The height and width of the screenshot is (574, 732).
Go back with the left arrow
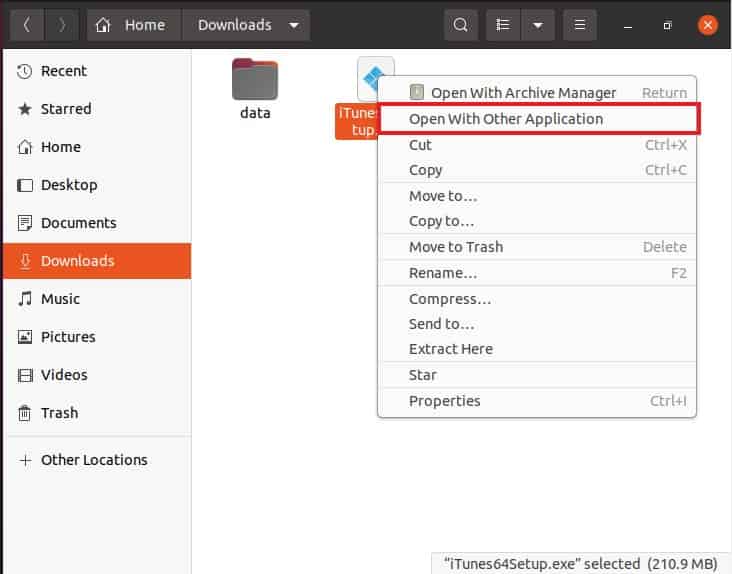pyautogui.click(x=27, y=25)
